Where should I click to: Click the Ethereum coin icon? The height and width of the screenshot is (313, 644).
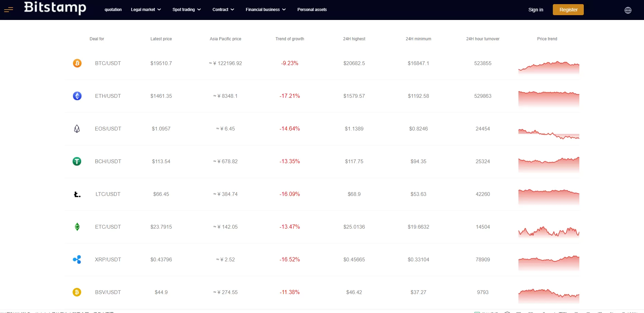pyautogui.click(x=77, y=96)
